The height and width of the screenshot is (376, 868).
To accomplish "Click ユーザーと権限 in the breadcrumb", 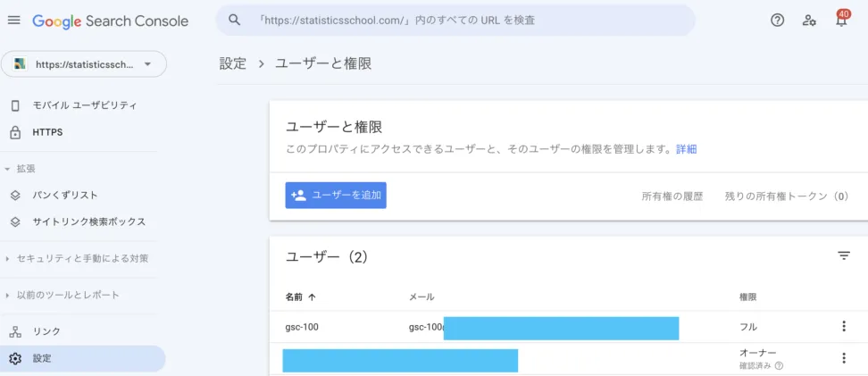I will [323, 63].
